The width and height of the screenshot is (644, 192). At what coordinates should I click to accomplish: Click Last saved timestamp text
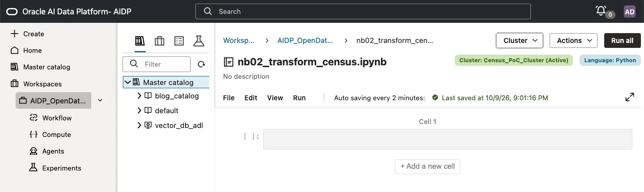(495, 98)
